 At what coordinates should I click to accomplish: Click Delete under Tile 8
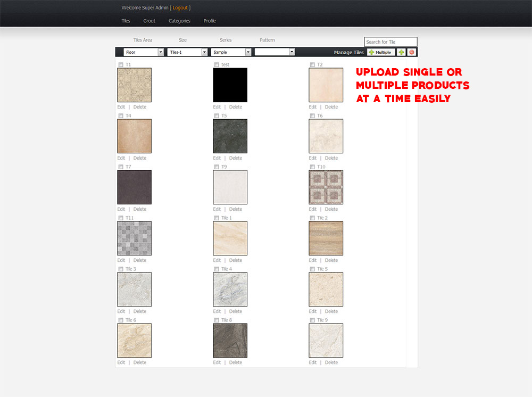click(x=236, y=362)
